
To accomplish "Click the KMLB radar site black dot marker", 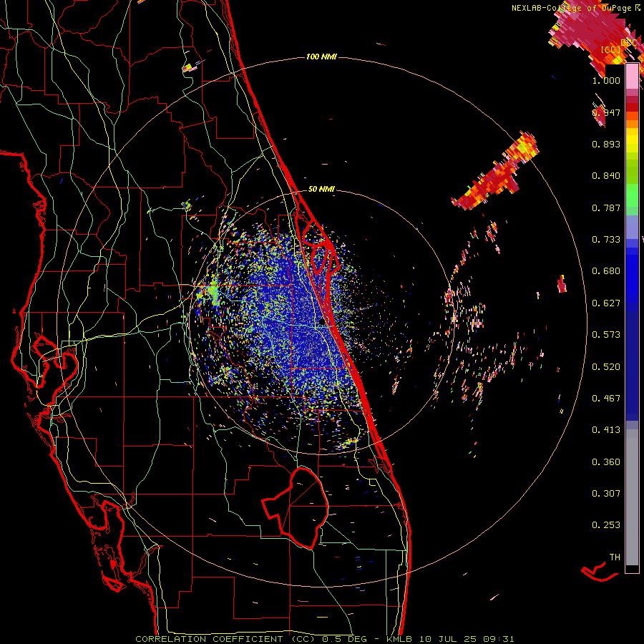I will point(321,323).
